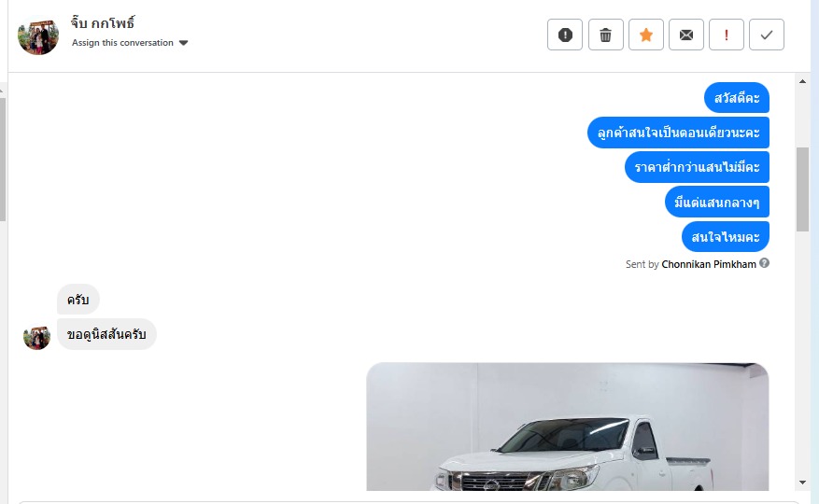The image size is (819, 504).
Task: Select the สวัสดีคะ message bubble
Action: pyautogui.click(x=737, y=98)
